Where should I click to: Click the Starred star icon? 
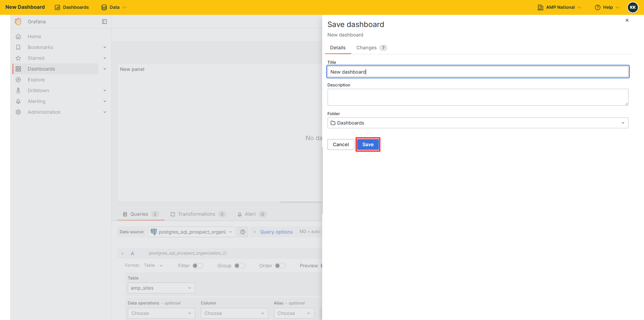(18, 58)
